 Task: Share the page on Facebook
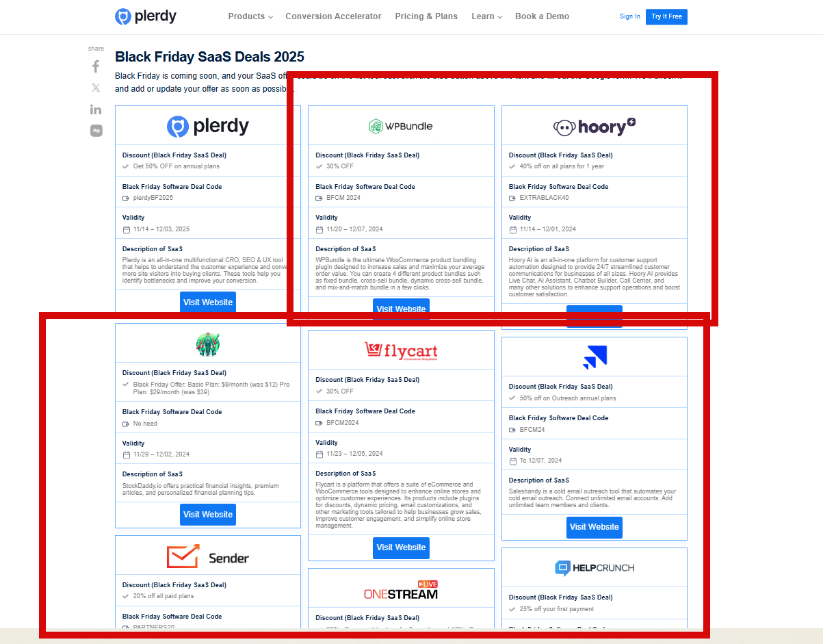point(96,66)
